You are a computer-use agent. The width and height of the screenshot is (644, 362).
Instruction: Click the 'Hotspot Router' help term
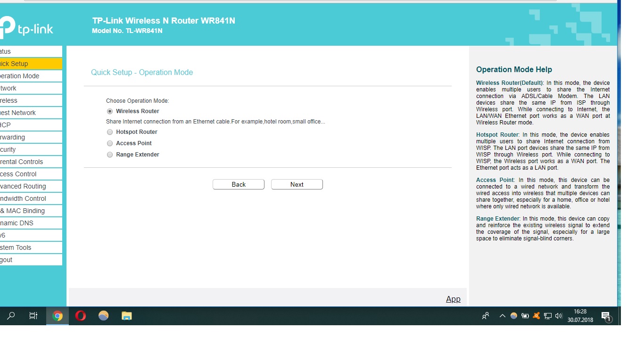(497, 135)
